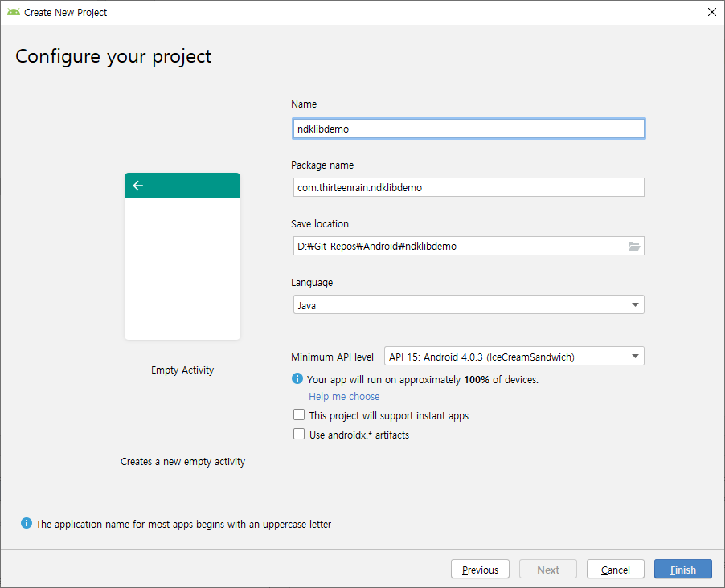Screen dimensions: 725x588
Task: Expand the Minimum API level dropdown
Action: (514, 357)
